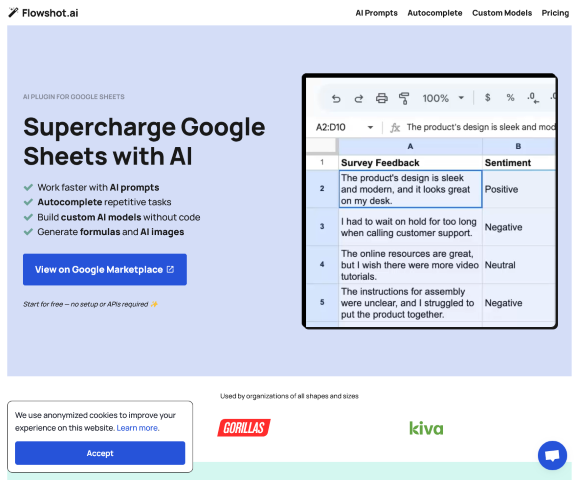Click the checkmark beside 'Autocomplete repetitive tasks'
The width and height of the screenshot is (579, 480).
click(28, 202)
